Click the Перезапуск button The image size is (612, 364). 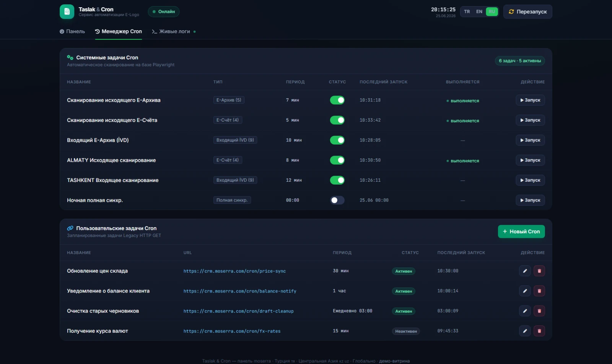[x=528, y=11]
